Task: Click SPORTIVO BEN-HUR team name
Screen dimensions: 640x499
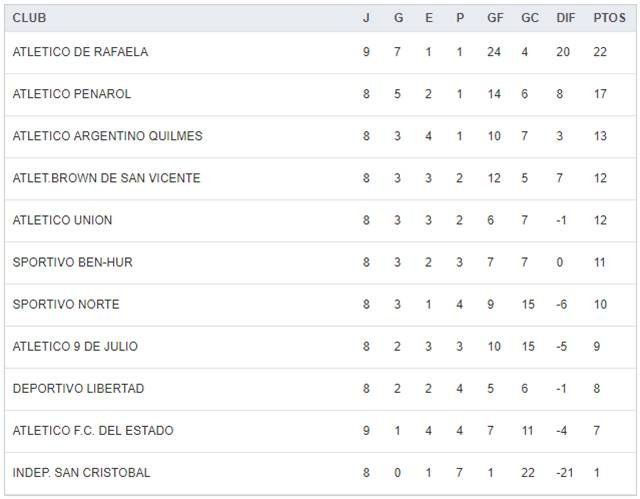Action: coord(72,262)
